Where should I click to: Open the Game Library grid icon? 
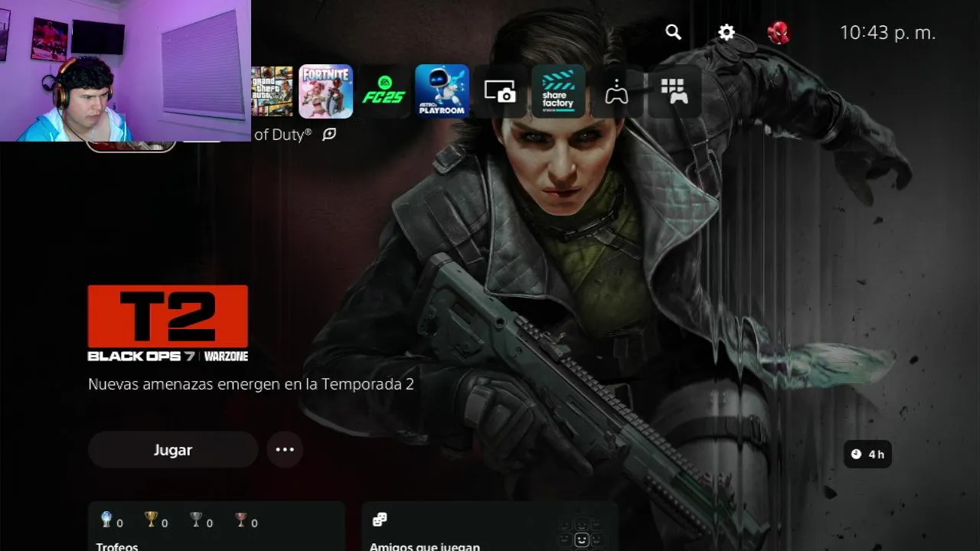point(675,91)
